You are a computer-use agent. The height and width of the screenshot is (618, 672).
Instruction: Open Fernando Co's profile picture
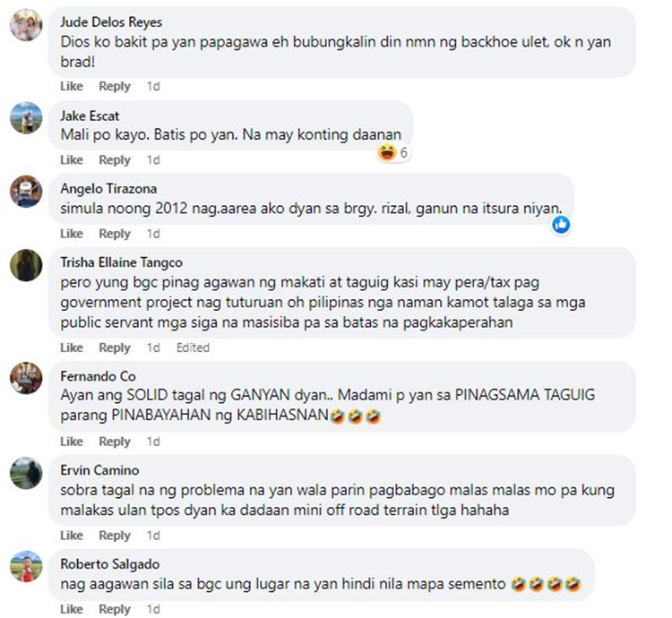[x=26, y=378]
